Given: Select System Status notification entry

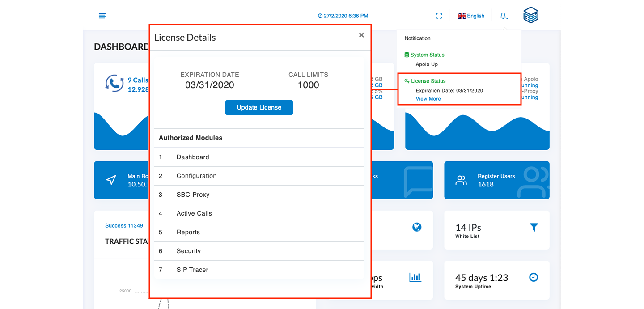Looking at the screenshot, I should [x=427, y=55].
